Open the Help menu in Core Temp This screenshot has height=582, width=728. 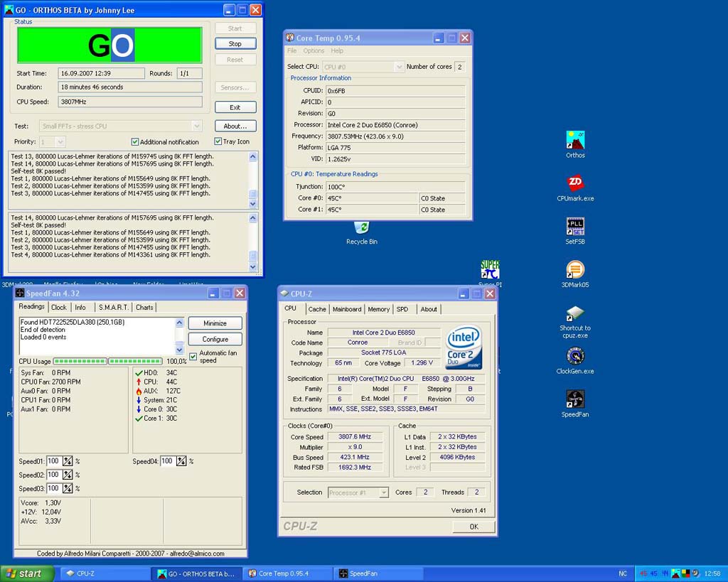tap(337, 50)
